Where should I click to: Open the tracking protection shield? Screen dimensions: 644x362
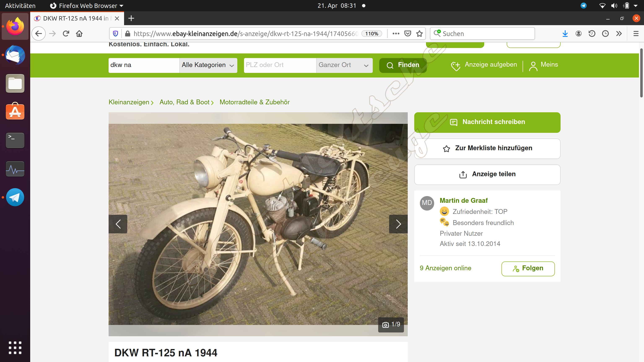(x=116, y=34)
